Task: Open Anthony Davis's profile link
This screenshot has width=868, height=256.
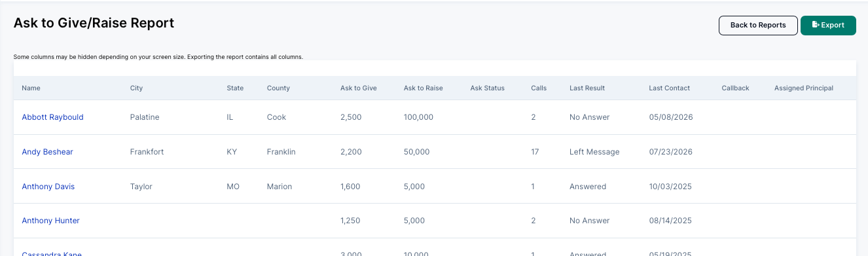Action: point(48,187)
